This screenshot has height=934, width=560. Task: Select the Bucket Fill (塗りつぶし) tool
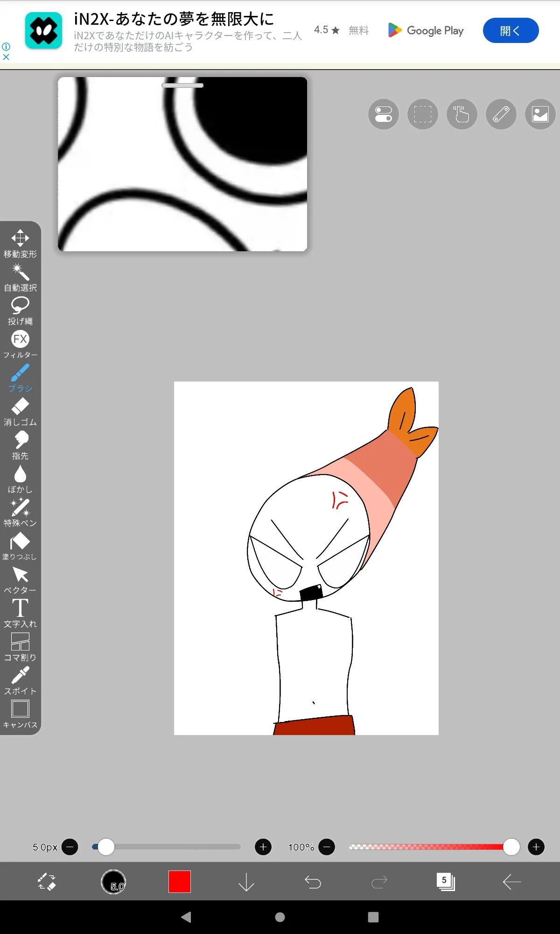pos(20,546)
